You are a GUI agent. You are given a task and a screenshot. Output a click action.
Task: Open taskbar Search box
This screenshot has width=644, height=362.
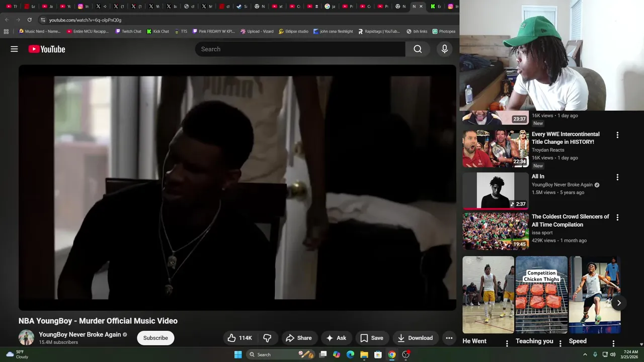point(281,354)
